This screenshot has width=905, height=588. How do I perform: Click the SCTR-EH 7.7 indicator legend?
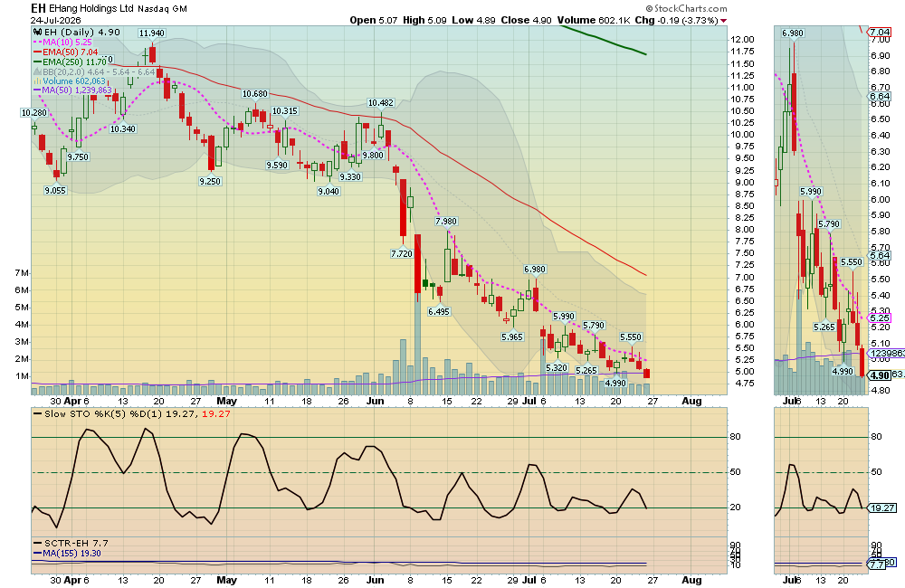(x=71, y=543)
